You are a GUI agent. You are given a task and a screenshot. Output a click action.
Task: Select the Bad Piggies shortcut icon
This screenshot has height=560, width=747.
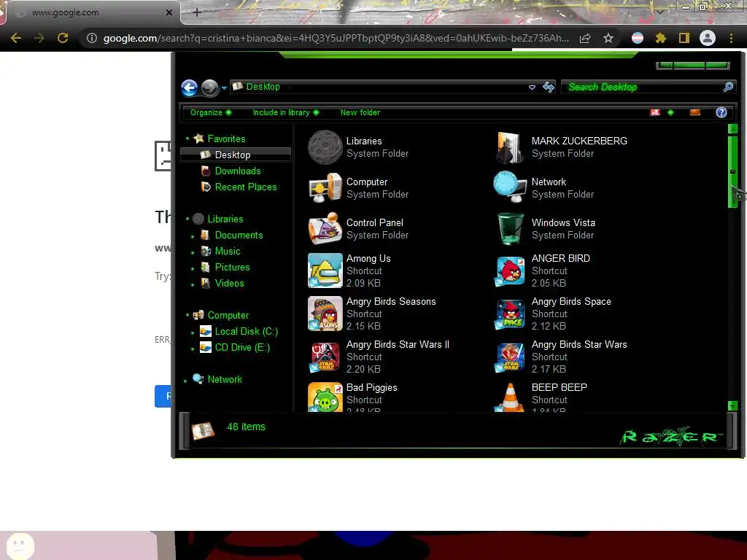[325, 397]
